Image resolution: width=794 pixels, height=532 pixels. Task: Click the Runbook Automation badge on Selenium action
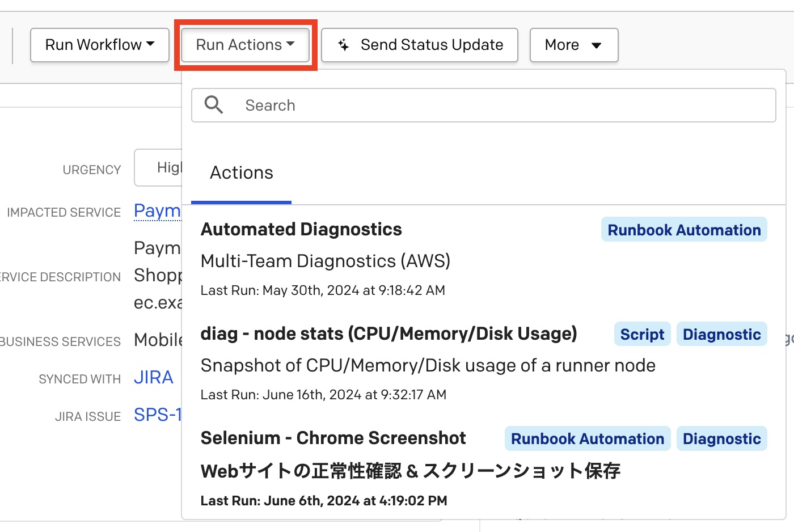coord(587,438)
